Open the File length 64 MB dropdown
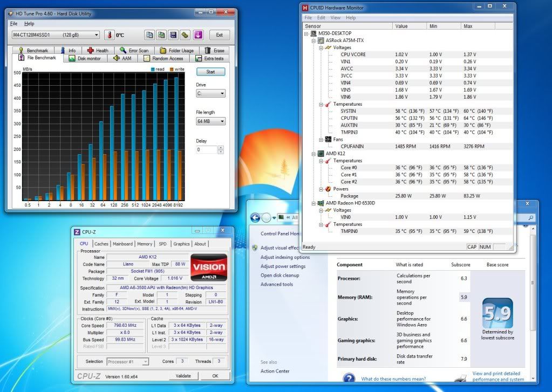The width and height of the screenshot is (552, 392). 210,121
